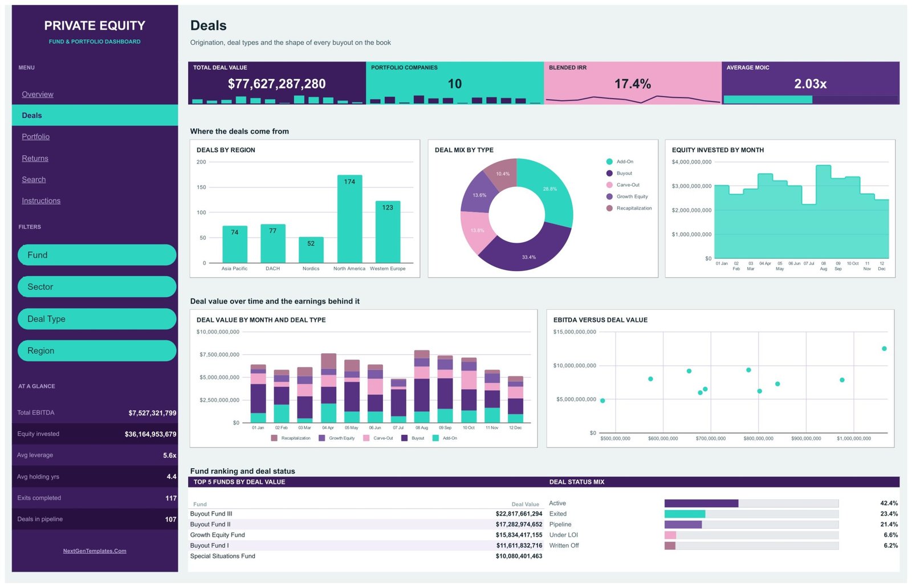Viewport: 912px width, 588px height.
Task: Open the Region filter
Action: 97,350
